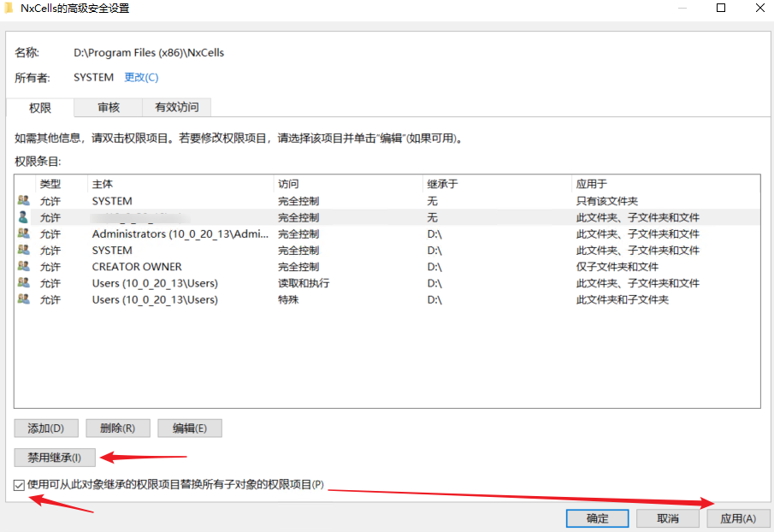Click group icon of CREATOR OWNER row

coord(23,266)
